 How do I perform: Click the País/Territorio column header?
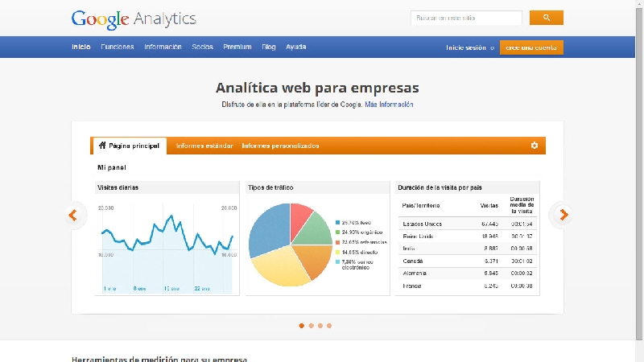pyautogui.click(x=421, y=206)
